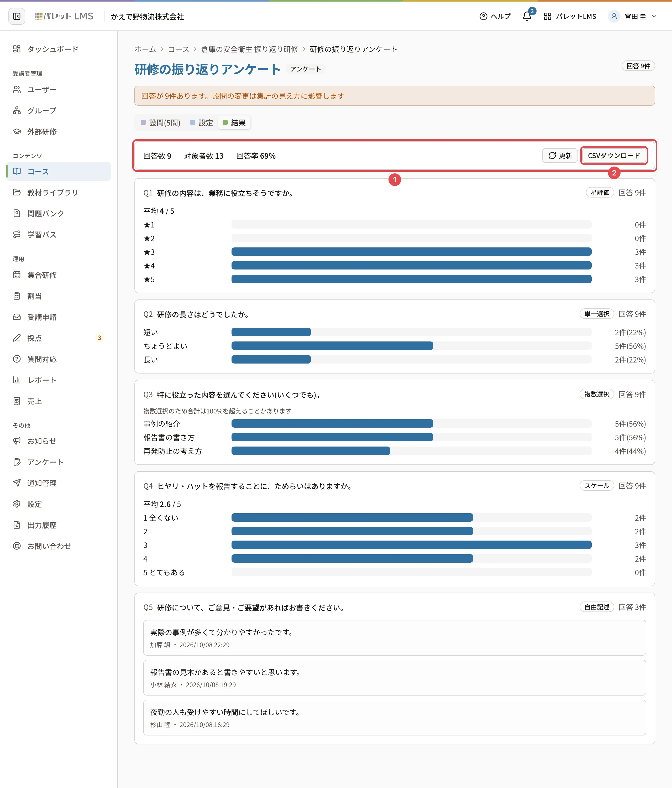
Task: Go to コース breadcrumb link
Action: (x=179, y=49)
